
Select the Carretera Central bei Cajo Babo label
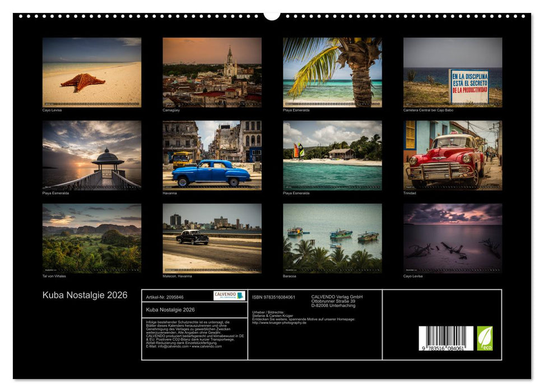pos(429,110)
